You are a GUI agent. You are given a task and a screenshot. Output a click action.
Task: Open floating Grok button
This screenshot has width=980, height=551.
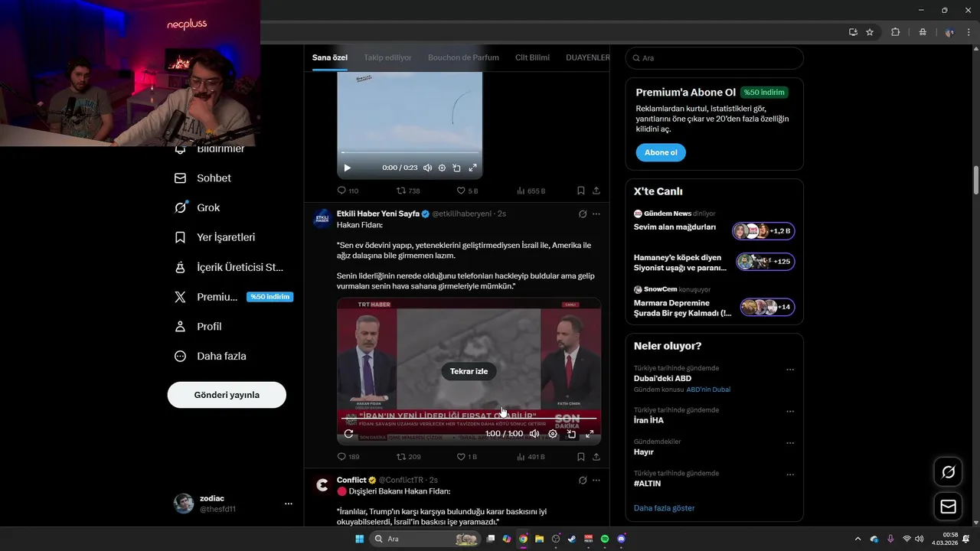(948, 471)
